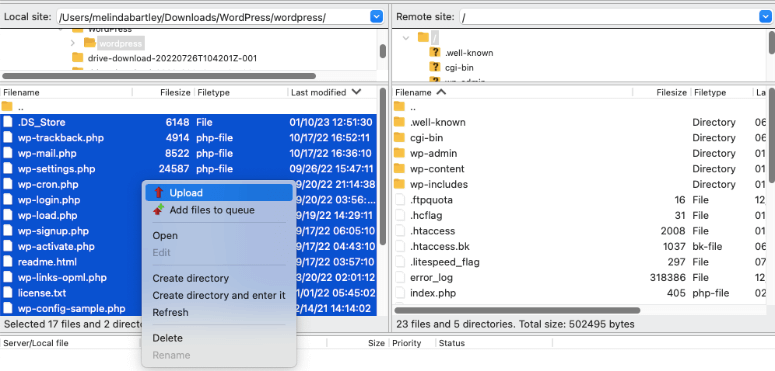Click the local parent directory folder icon

point(7,106)
